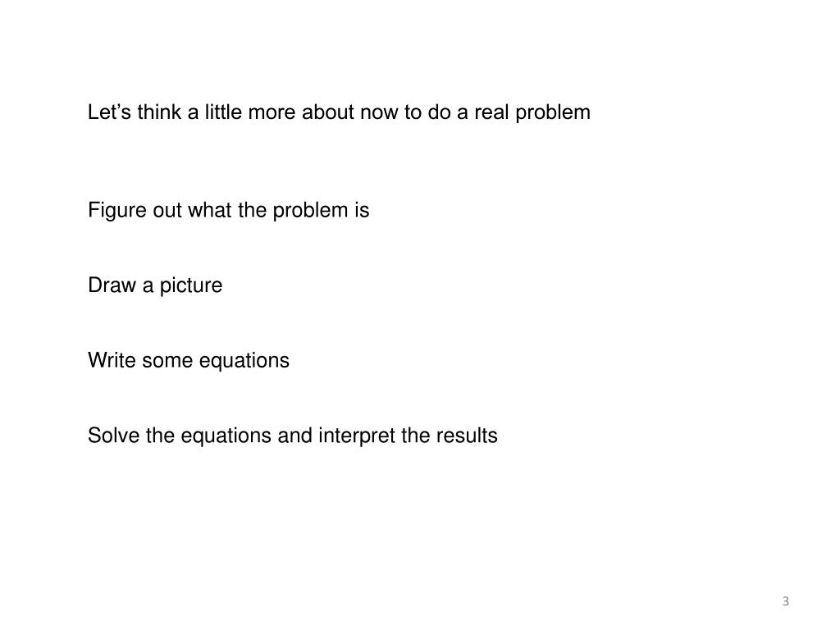This screenshot has width=840, height=630.
Task: Click the word "equations" in "Write some equations"
Action: 244,362
